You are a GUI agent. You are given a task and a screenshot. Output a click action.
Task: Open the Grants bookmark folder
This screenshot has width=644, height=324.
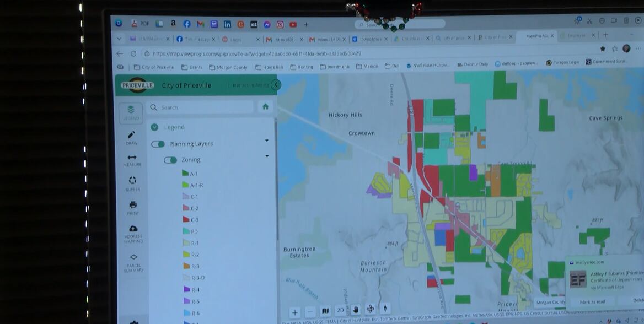coord(192,67)
